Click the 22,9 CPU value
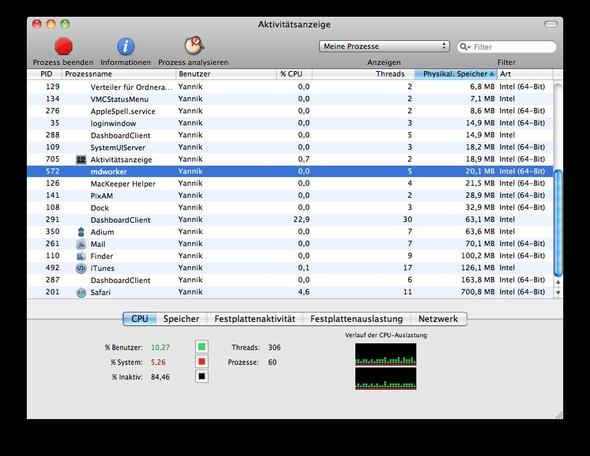590x456 pixels. coord(301,219)
